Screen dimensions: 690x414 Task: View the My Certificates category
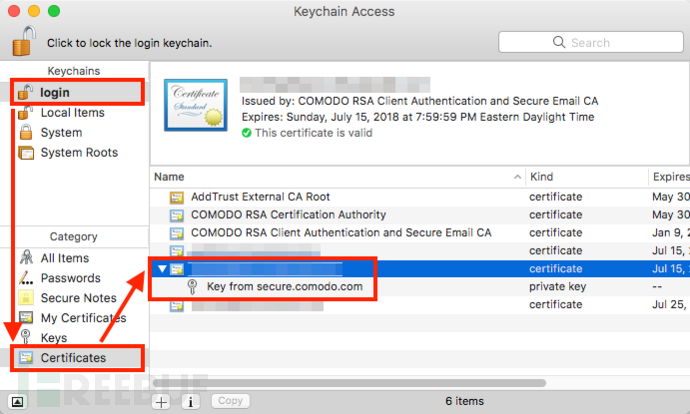coord(83,318)
